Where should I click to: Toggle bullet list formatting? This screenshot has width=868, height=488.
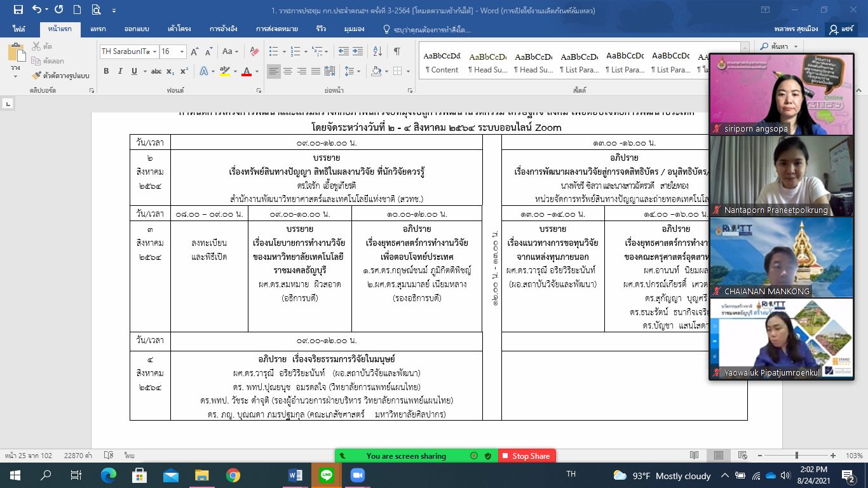(274, 51)
